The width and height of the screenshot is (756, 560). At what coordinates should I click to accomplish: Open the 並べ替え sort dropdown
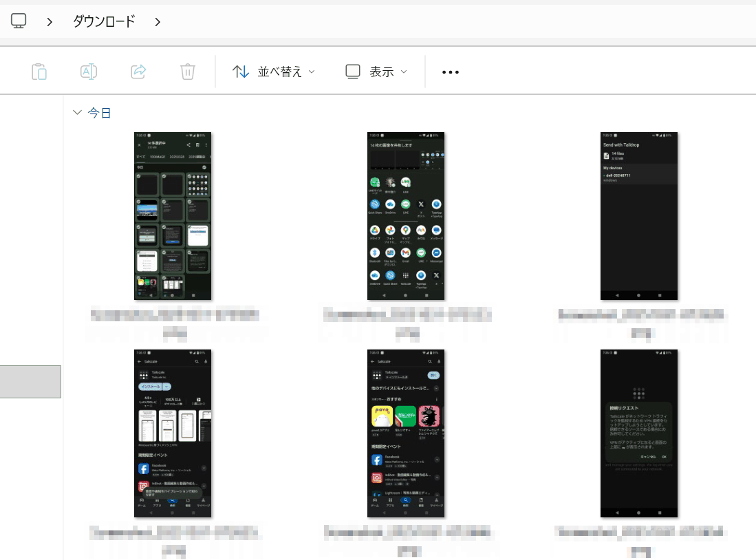(274, 72)
